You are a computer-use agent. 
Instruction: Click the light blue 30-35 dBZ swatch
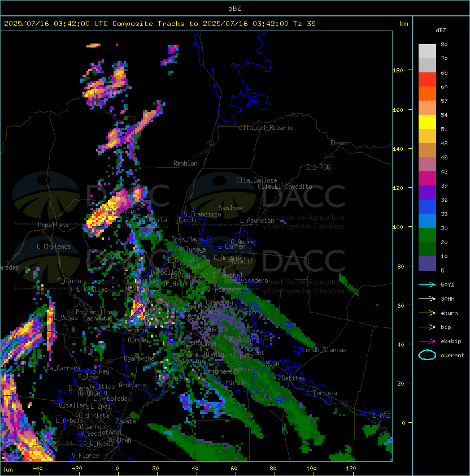tap(427, 221)
